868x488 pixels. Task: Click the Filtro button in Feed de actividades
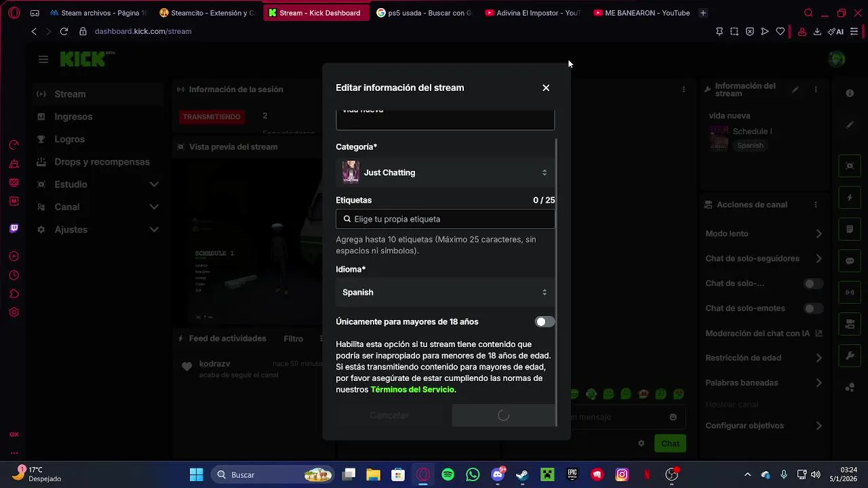click(x=293, y=339)
